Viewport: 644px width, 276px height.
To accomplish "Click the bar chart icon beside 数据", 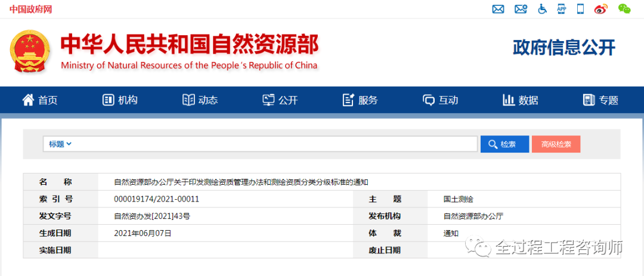I will [x=509, y=100].
